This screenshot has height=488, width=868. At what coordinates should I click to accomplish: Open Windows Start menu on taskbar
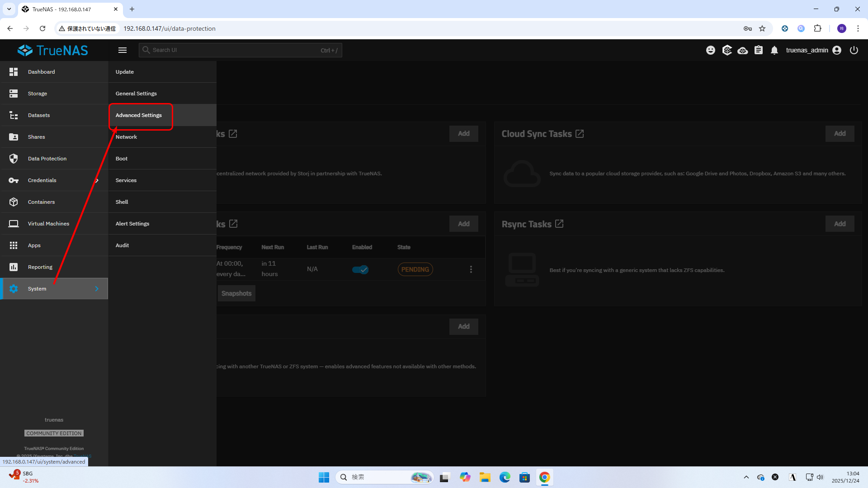tap(324, 477)
